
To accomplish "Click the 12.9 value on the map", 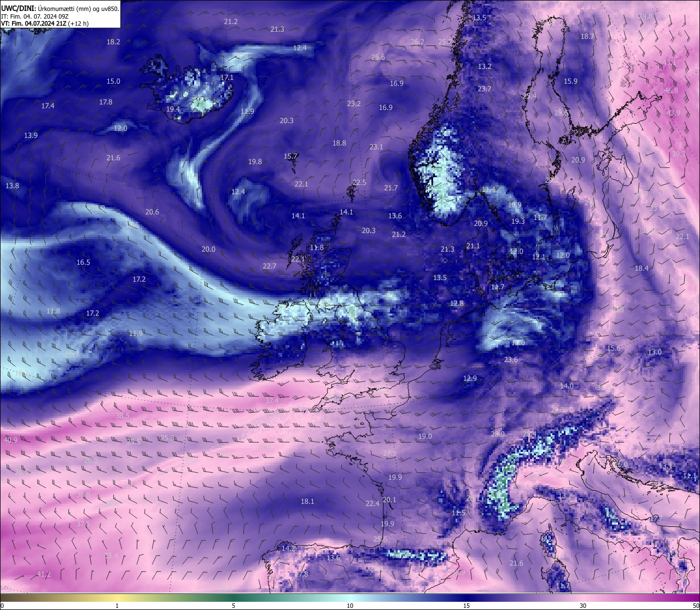I will pyautogui.click(x=470, y=378).
